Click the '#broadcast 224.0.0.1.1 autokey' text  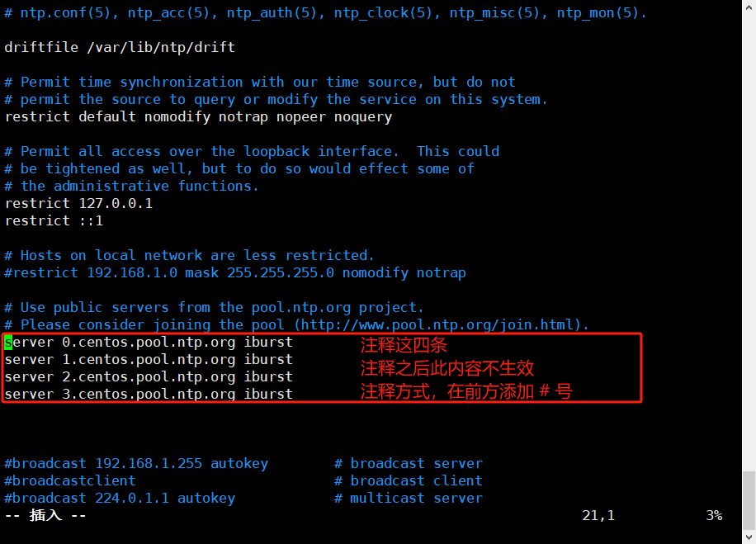[120, 498]
